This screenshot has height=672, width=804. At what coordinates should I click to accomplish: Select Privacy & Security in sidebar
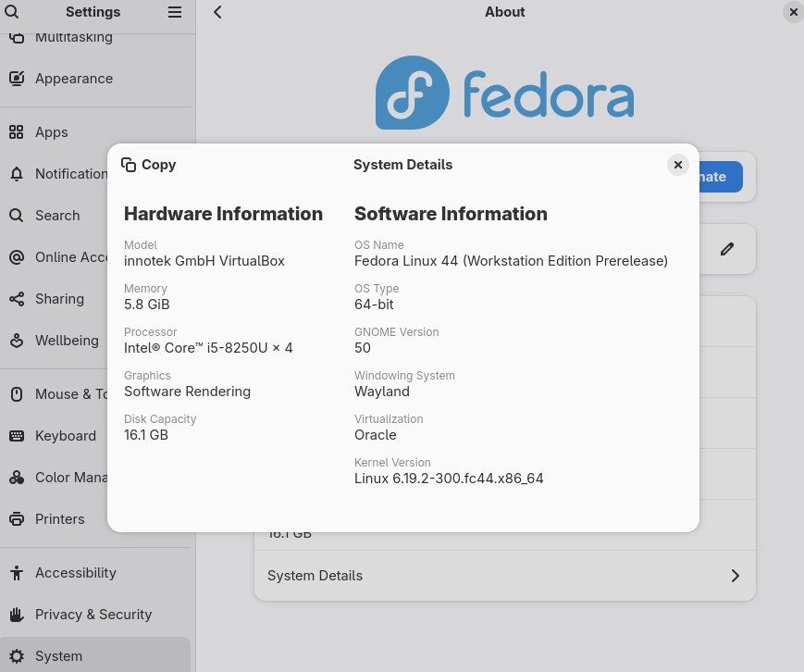click(x=93, y=615)
